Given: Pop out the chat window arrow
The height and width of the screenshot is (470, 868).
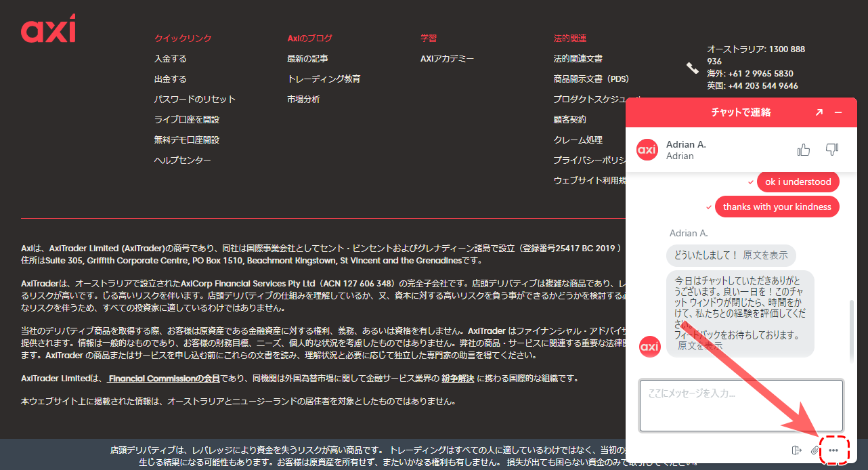Looking at the screenshot, I should tap(819, 112).
